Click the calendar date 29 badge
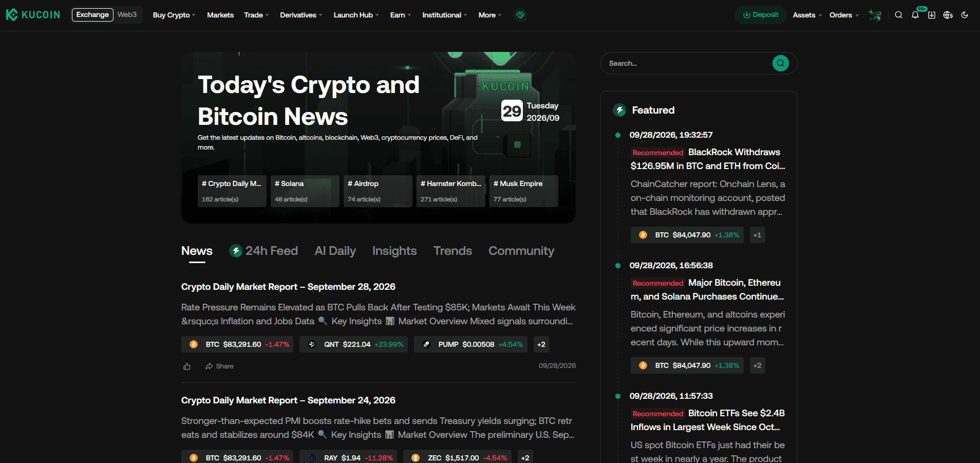Viewport: 980px width, 463px height. (512, 110)
